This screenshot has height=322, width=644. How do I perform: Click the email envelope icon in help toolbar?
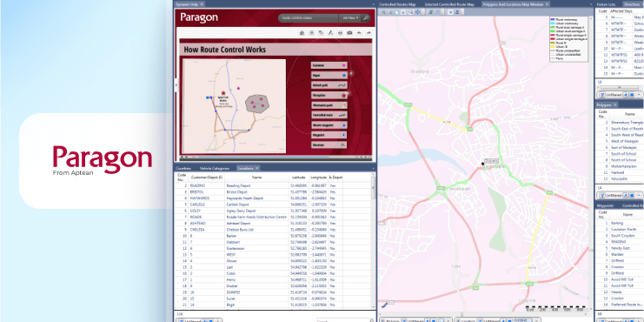[349, 33]
